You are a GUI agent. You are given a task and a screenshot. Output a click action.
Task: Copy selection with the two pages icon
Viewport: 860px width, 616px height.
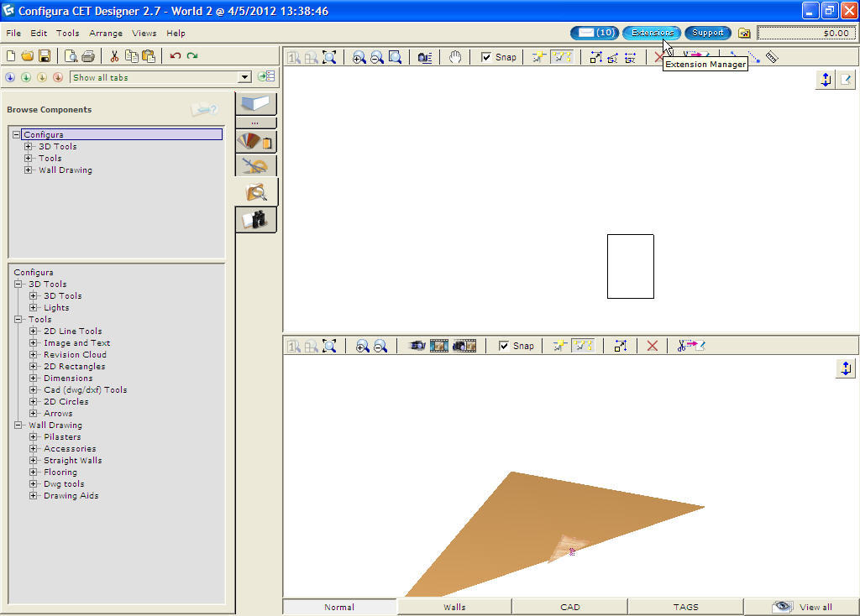tap(131, 56)
